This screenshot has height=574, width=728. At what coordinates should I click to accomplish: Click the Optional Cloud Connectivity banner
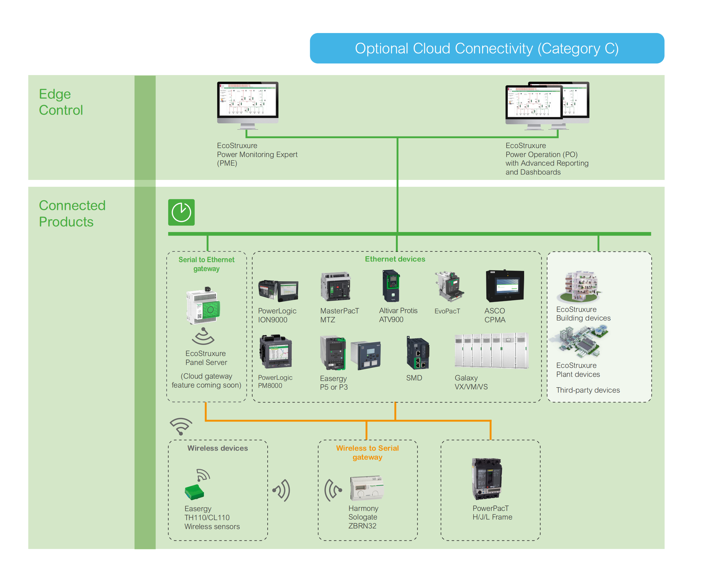487,48
